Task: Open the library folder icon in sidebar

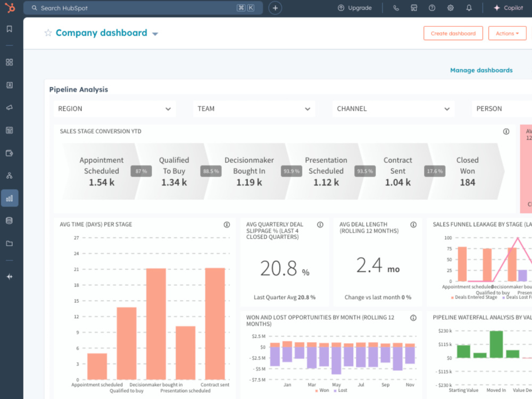Action: [10, 243]
